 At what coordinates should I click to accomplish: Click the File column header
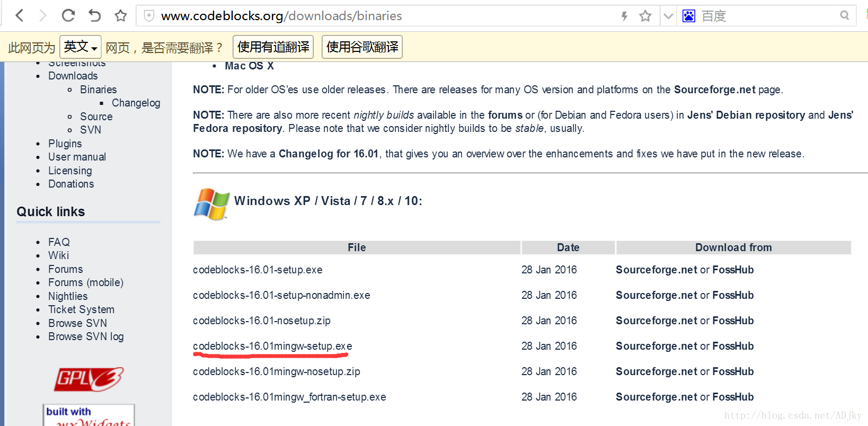tap(357, 247)
